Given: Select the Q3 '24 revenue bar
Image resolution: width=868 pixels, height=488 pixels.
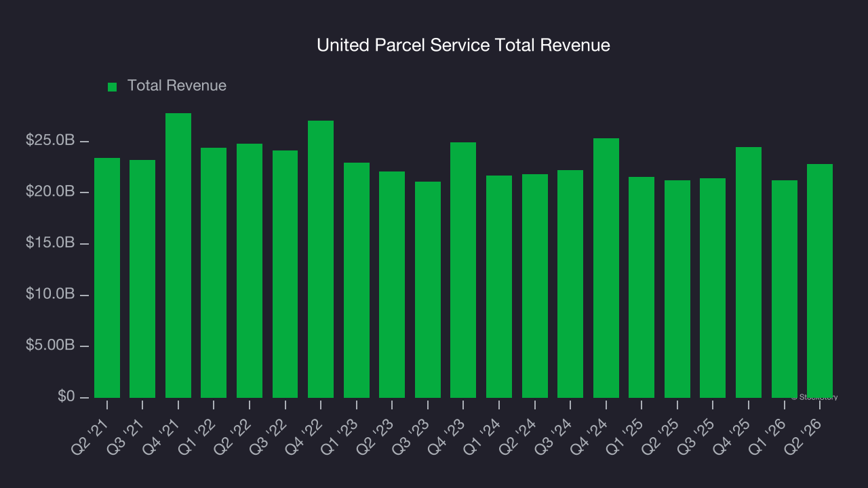Looking at the screenshot, I should tap(570, 284).
